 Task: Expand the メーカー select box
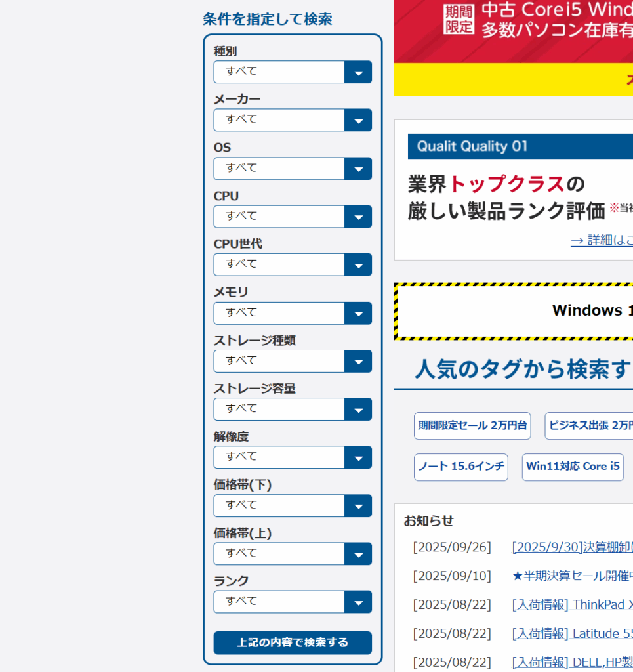pyautogui.click(x=292, y=120)
